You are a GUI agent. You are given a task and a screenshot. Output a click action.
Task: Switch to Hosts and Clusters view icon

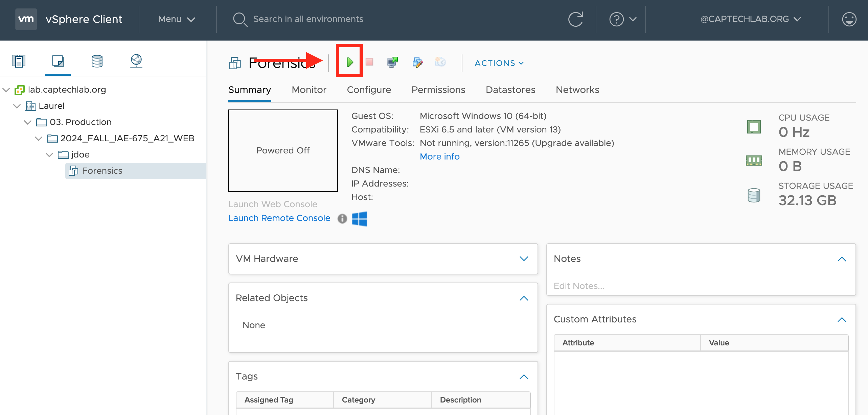[19, 61]
